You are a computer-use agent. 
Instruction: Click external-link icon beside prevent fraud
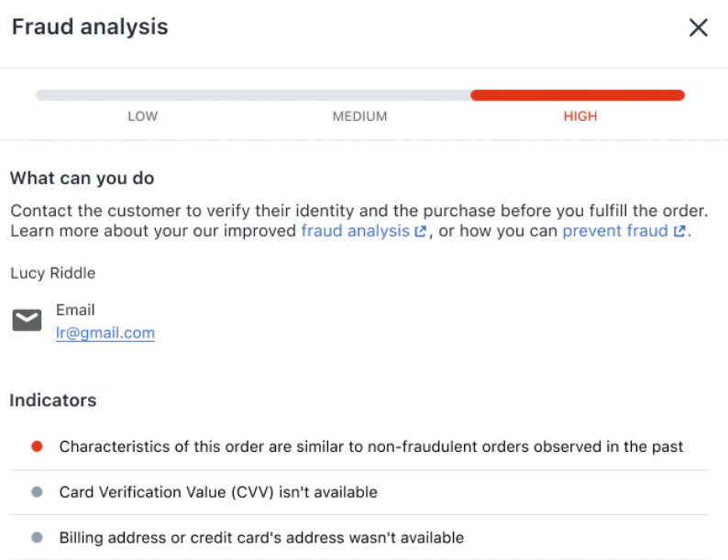point(679,232)
